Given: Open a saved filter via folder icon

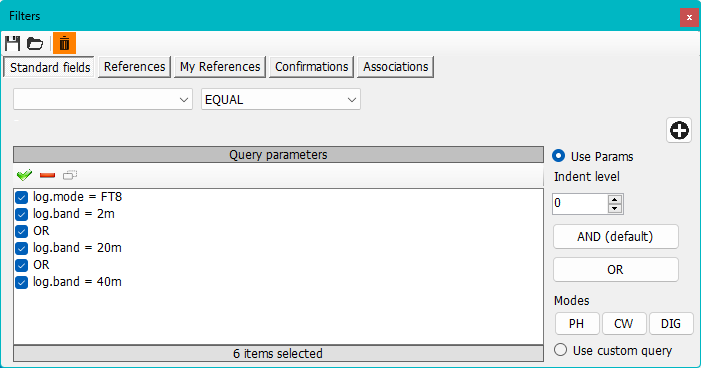Looking at the screenshot, I should point(35,43).
